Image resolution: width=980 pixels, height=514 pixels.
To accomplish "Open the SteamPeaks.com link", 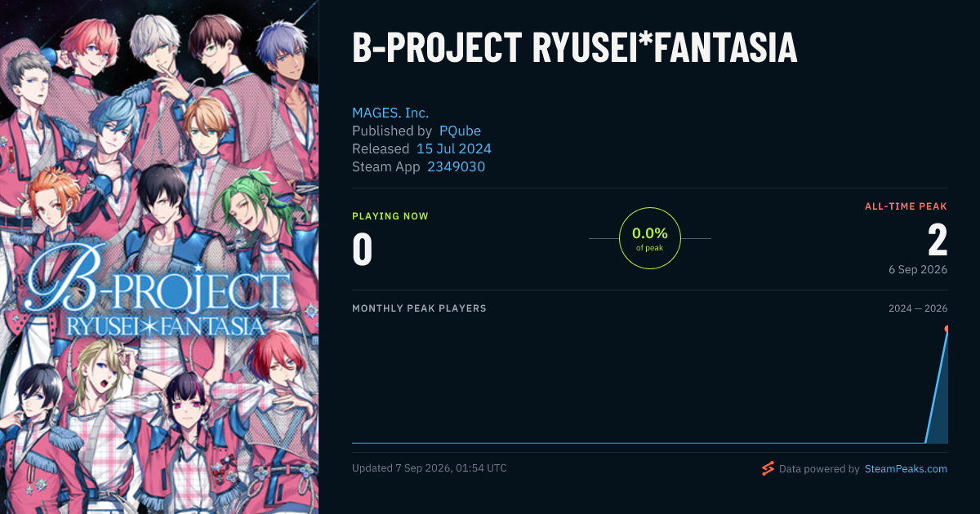I will (906, 469).
